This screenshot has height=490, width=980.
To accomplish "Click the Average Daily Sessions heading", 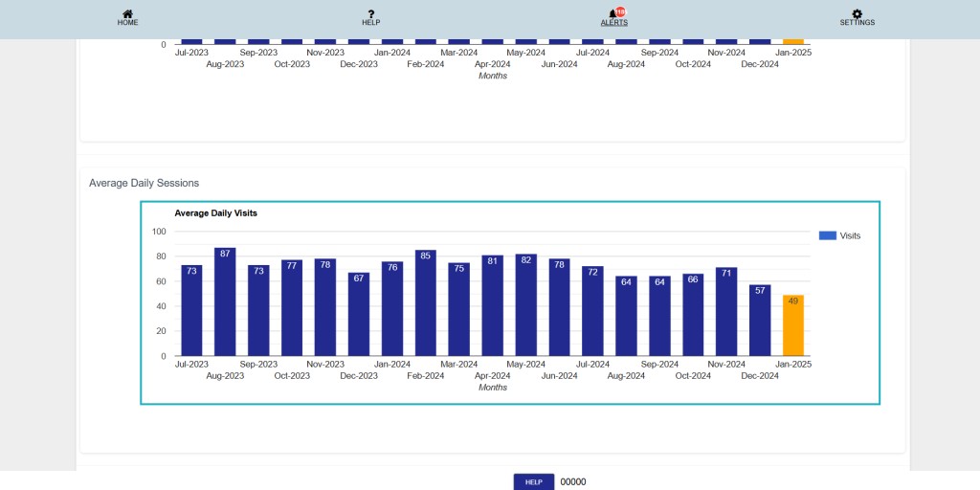I will point(144,183).
